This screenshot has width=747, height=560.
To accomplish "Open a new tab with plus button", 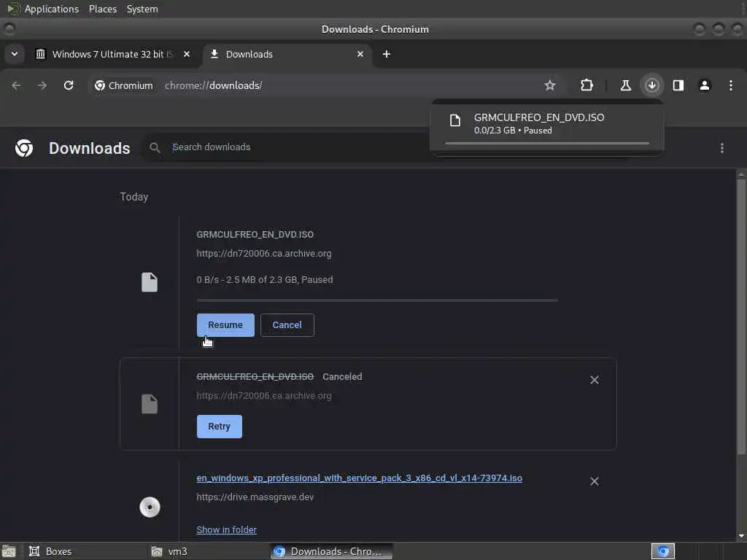I will click(x=387, y=54).
